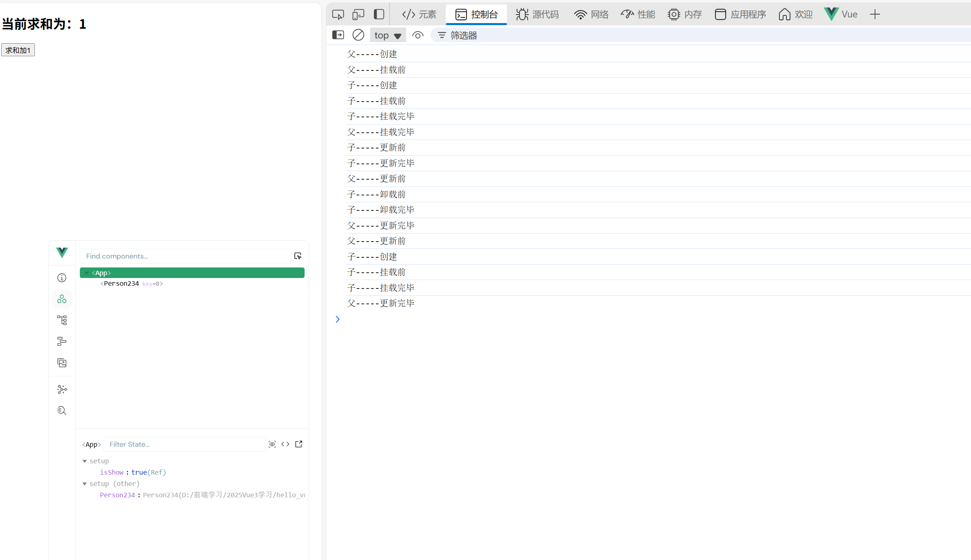The height and width of the screenshot is (560, 971).
Task: Collapse the setup state section
Action: click(85, 461)
